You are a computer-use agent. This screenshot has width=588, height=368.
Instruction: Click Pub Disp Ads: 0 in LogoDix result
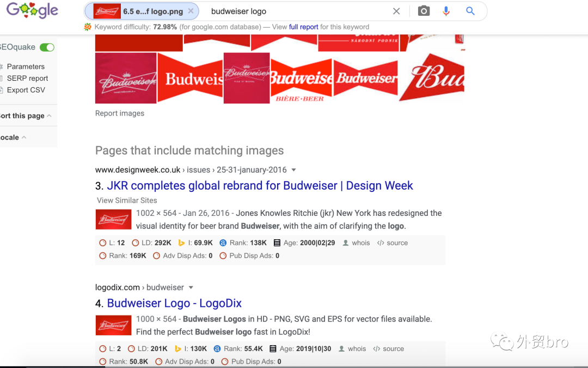point(252,361)
